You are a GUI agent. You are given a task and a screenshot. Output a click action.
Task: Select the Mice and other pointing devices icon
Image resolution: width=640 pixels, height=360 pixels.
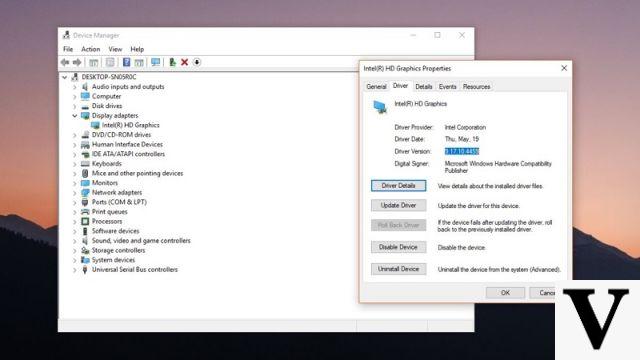point(85,173)
